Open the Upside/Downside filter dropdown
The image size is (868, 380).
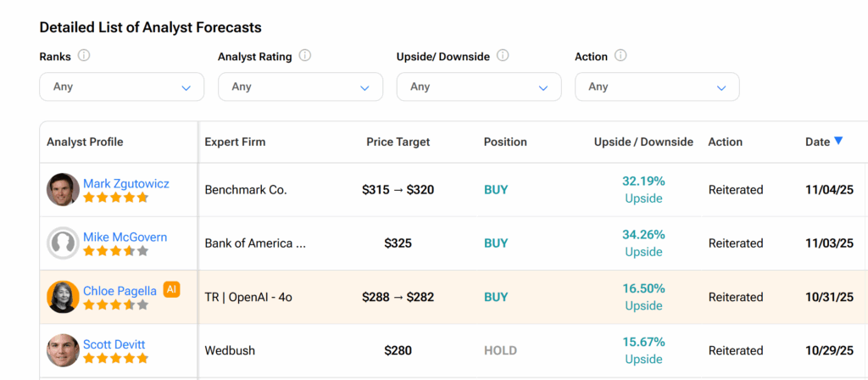478,87
